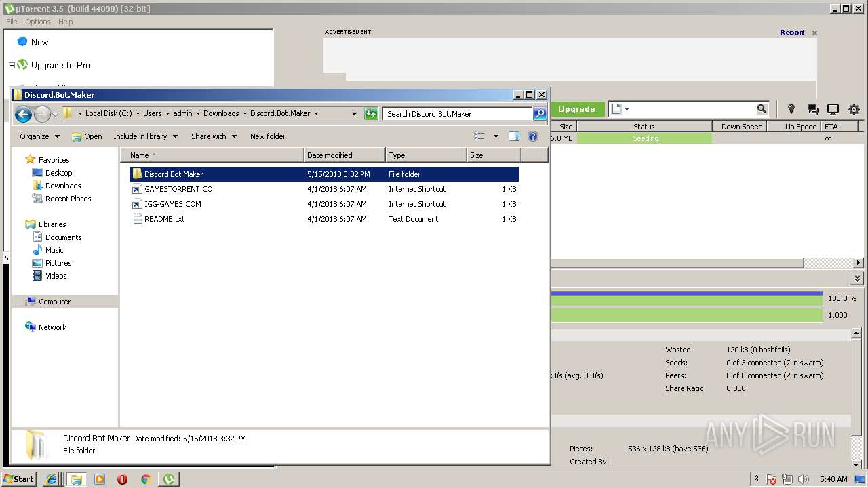Change your view icon in Explorer
The width and height of the screenshot is (868, 488).
tap(479, 136)
